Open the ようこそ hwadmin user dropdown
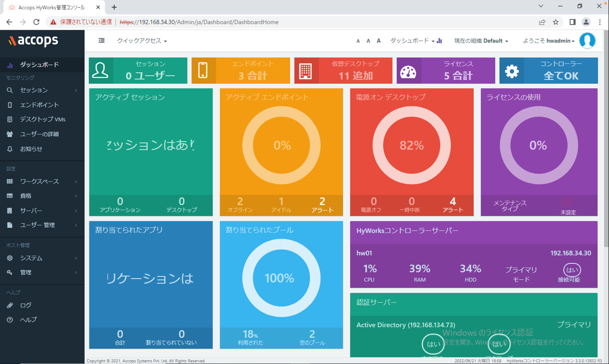 tap(549, 41)
